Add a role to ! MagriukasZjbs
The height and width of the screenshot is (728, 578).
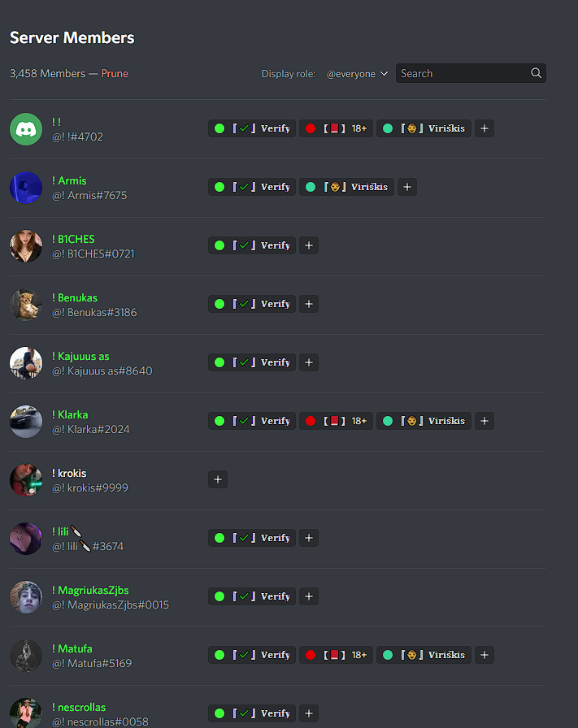click(309, 596)
